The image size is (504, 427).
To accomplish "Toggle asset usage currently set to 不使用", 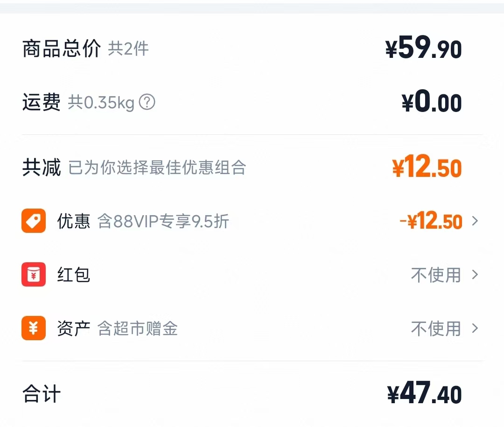I will pos(436,329).
